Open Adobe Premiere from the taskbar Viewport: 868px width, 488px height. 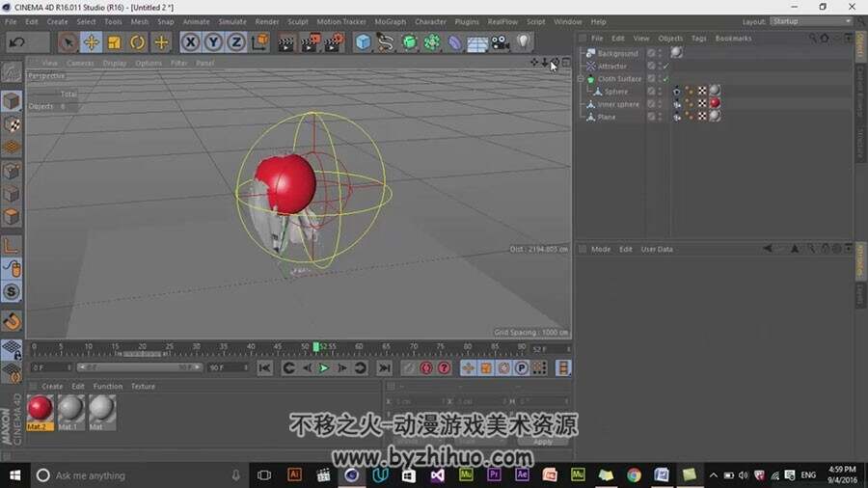coord(493,475)
